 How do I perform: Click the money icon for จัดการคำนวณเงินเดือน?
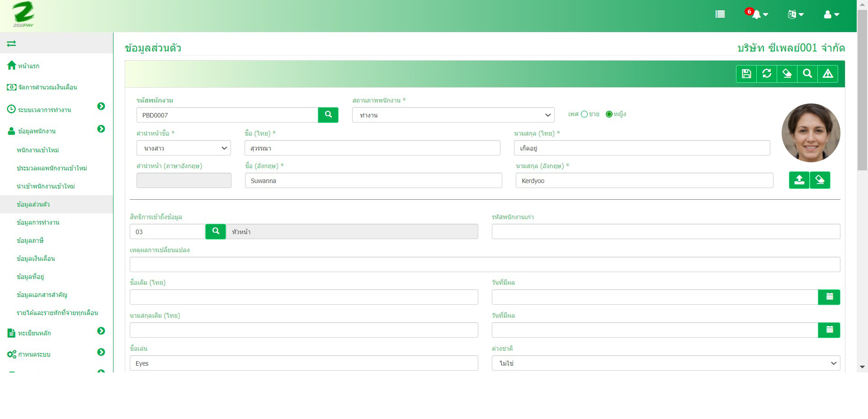pyautogui.click(x=12, y=87)
